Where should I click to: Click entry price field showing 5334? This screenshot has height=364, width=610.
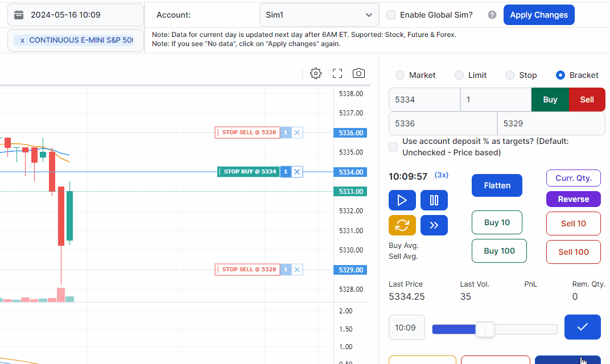point(424,100)
